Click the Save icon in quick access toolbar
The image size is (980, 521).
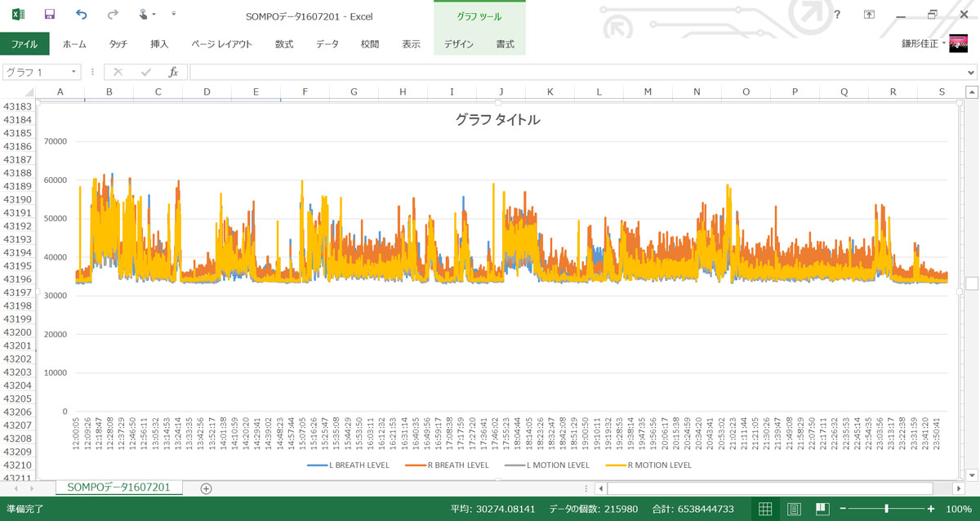tap(49, 15)
